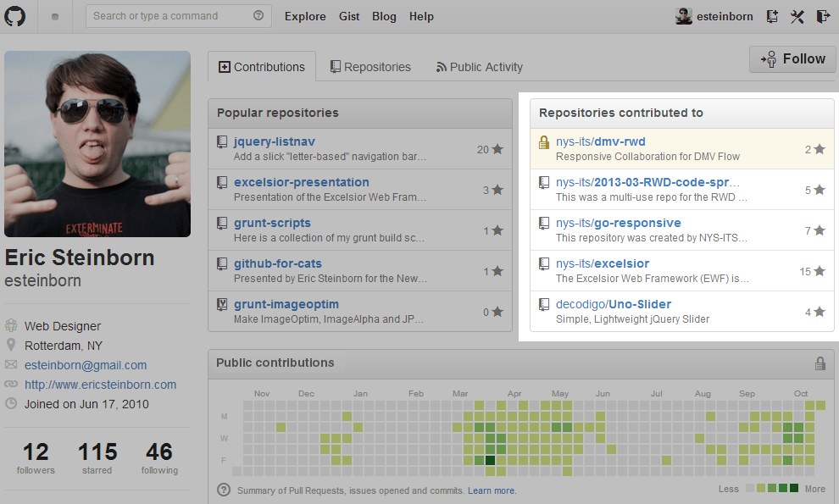Screen dimensions: 839x504
Task: Select the Contributions tab
Action: tap(262, 67)
